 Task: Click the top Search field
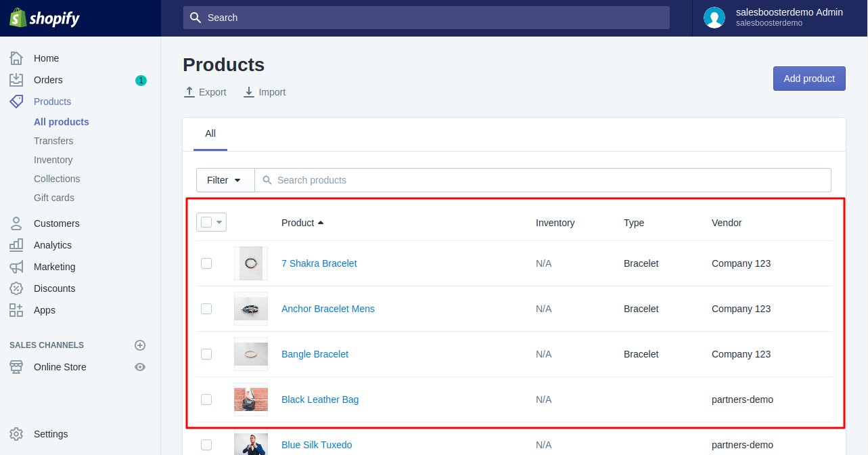point(426,18)
